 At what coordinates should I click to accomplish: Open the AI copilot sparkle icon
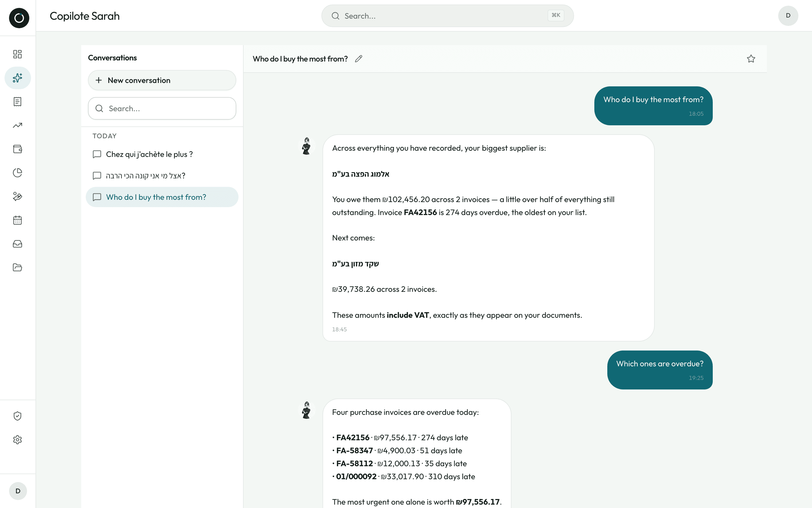pyautogui.click(x=17, y=78)
